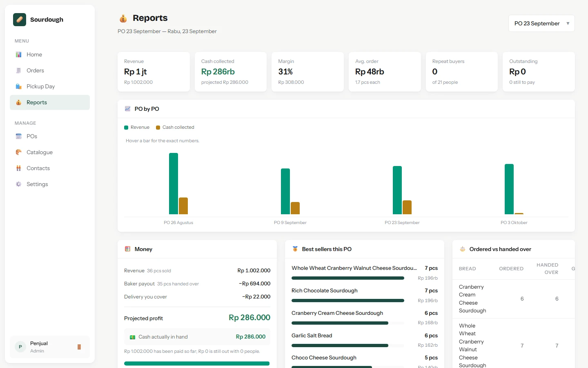
Task: Click the Delivery you cover -Rp 22.000 amount
Action: [x=256, y=297]
